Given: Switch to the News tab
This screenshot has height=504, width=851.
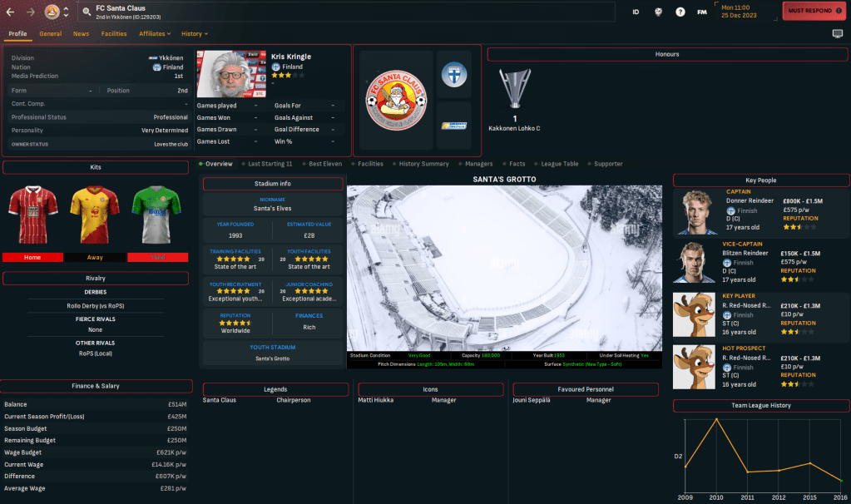Looking at the screenshot, I should point(81,34).
